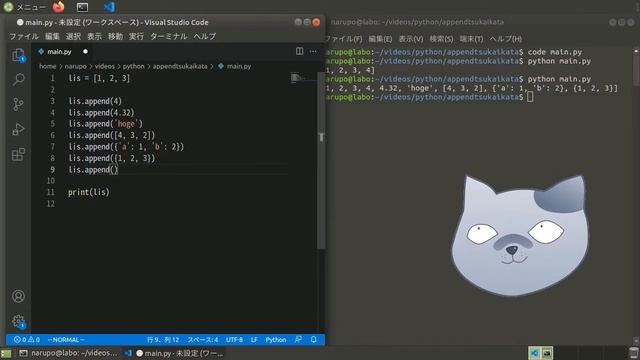This screenshot has height=360, width=640.
Task: Expand the main.py breadcrumb segment
Action: click(235, 66)
